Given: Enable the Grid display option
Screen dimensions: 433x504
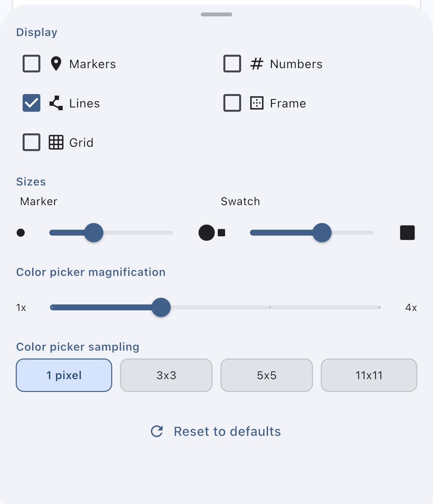Looking at the screenshot, I should pos(31,142).
